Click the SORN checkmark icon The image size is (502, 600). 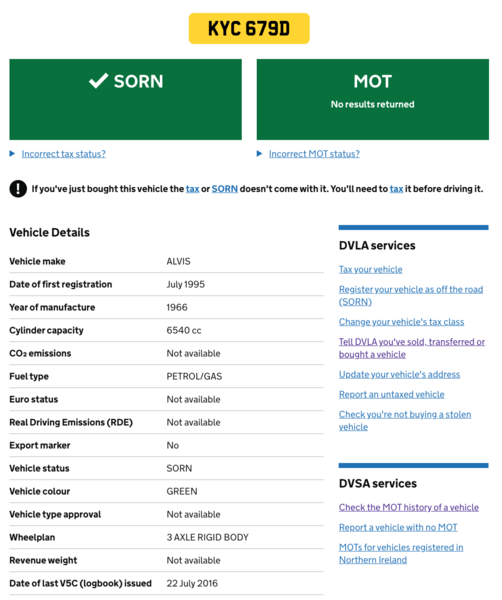pyautogui.click(x=99, y=81)
